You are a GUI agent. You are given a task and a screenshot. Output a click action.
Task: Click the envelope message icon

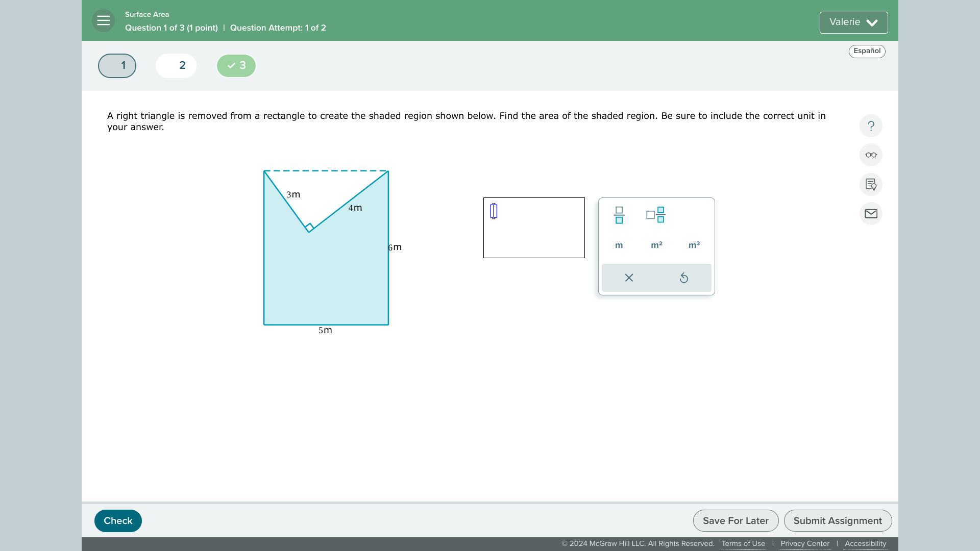pyautogui.click(x=871, y=214)
